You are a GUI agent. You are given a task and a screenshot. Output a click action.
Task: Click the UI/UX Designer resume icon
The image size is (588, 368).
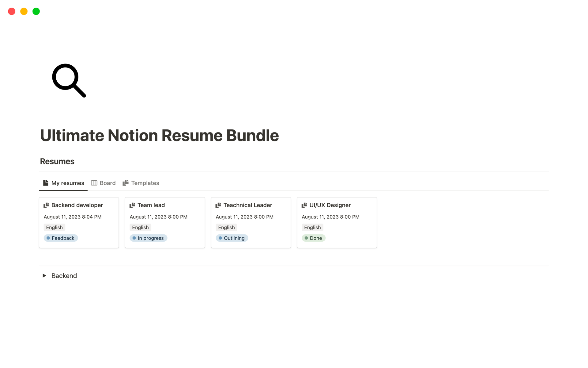click(x=304, y=205)
